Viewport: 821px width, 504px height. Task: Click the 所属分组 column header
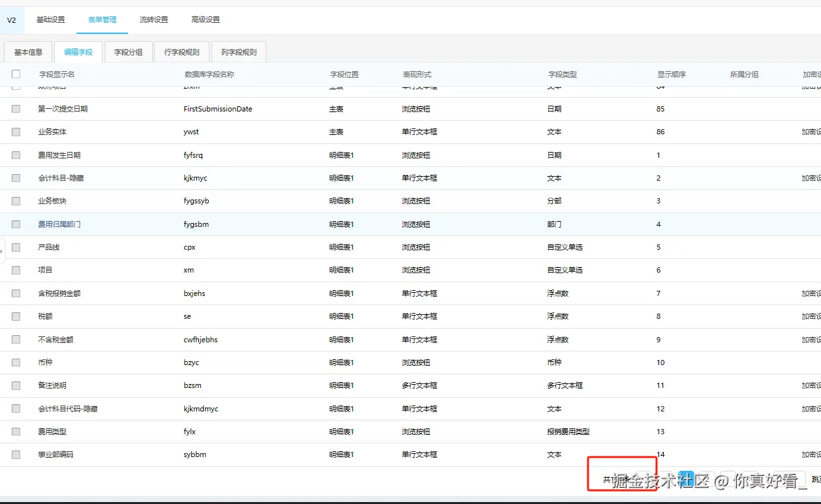(x=745, y=74)
